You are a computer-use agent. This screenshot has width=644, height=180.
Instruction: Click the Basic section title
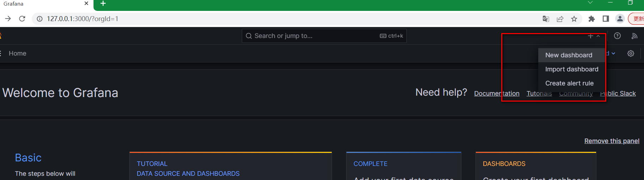(x=28, y=158)
